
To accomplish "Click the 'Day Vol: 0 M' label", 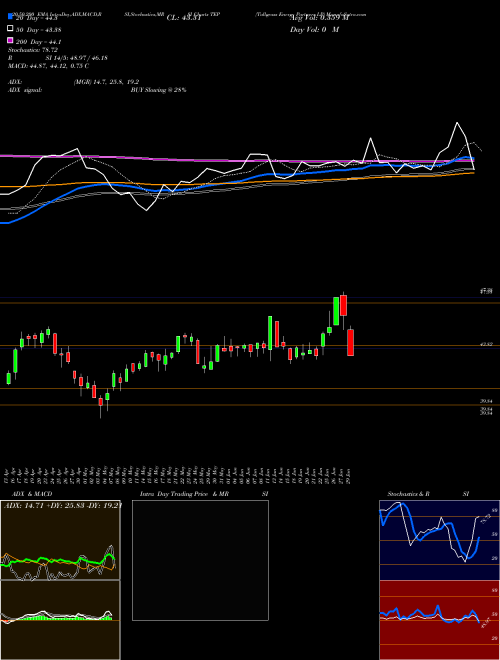I will [x=314, y=29].
